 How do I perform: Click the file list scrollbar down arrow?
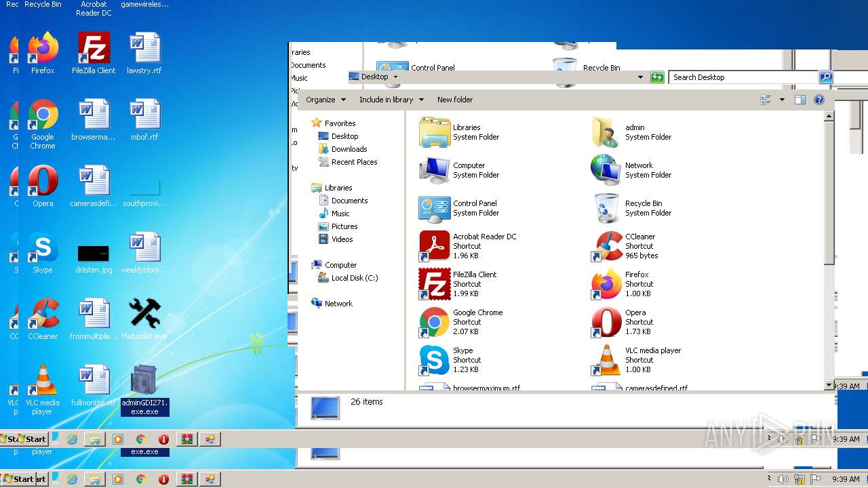pyautogui.click(x=829, y=385)
